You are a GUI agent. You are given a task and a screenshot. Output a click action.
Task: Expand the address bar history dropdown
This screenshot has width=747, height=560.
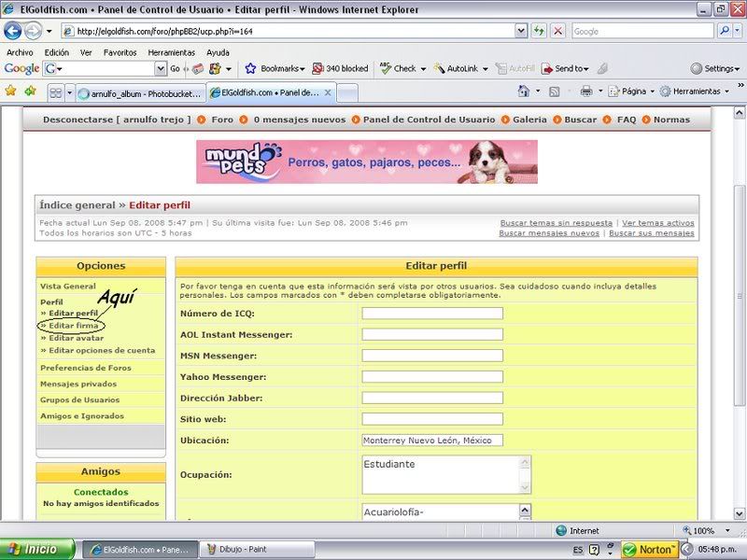[x=521, y=31]
